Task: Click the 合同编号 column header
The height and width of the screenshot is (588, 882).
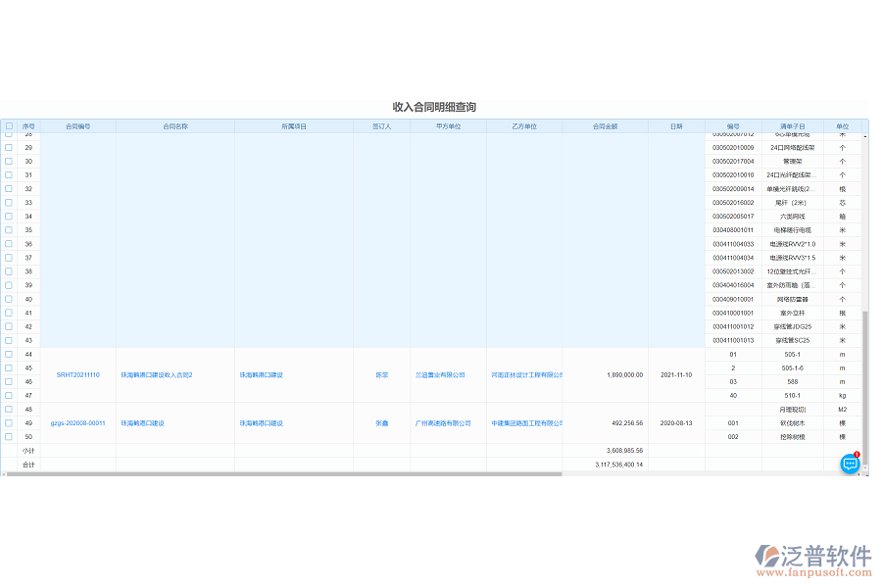Action: pos(78,126)
